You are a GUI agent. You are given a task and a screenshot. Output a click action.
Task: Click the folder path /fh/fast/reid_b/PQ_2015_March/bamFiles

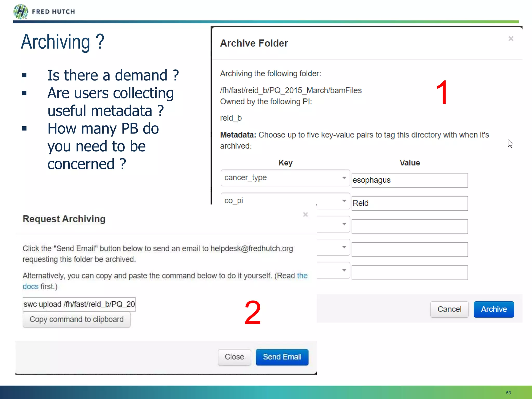(x=291, y=90)
